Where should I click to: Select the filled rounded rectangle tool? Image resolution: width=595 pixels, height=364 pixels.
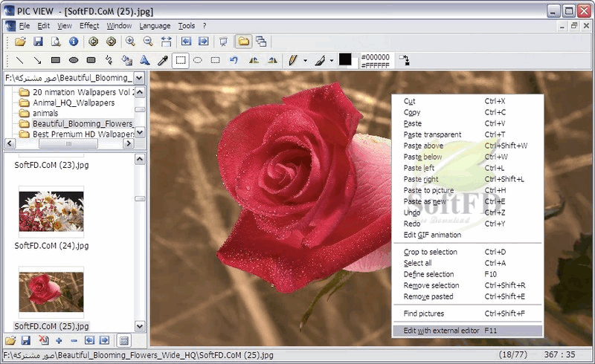click(x=91, y=60)
